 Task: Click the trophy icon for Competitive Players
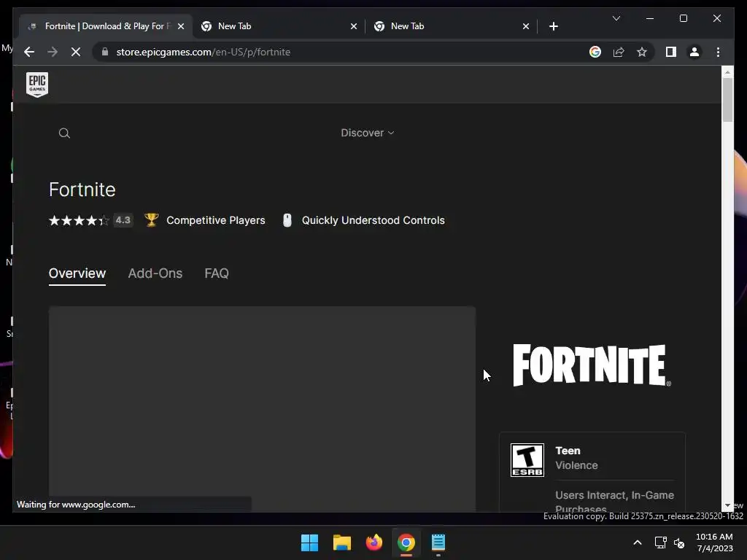click(x=152, y=220)
